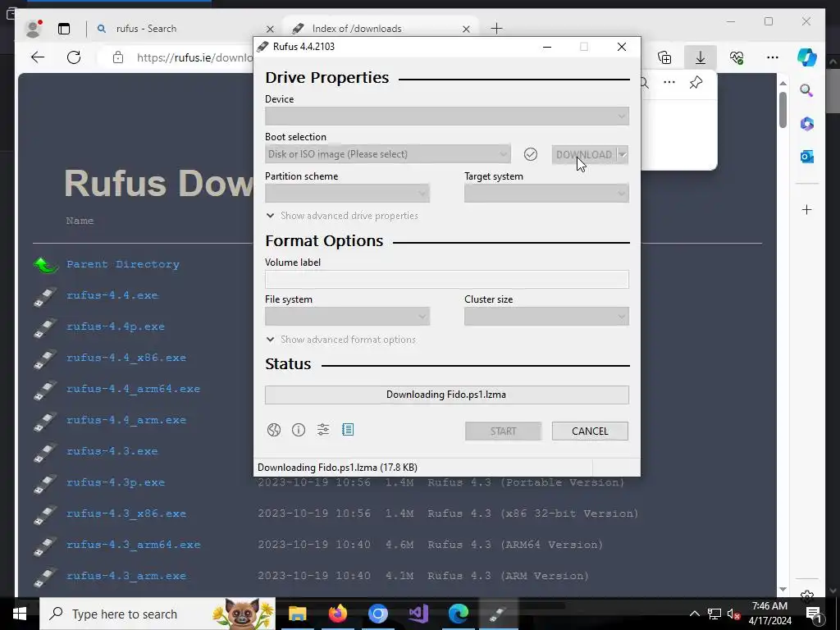840x630 pixels.
Task: Open Visual Studio from taskbar
Action: [418, 614]
